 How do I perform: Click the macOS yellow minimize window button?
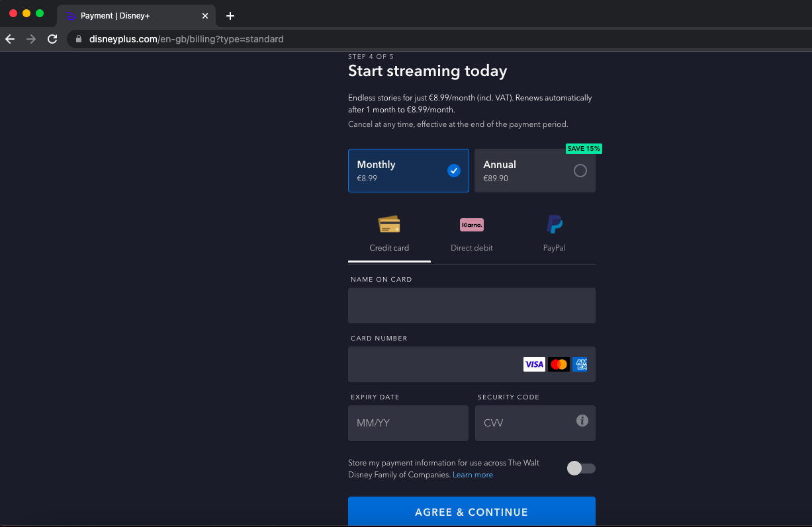(26, 13)
